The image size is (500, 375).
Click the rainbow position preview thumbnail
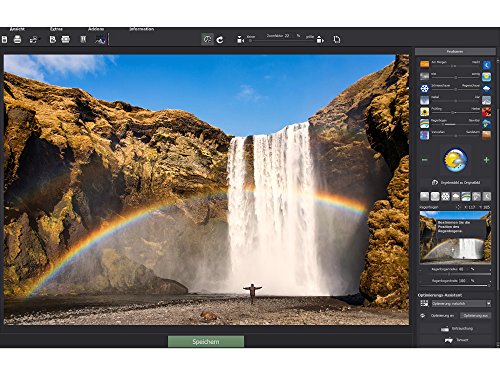[x=455, y=237]
